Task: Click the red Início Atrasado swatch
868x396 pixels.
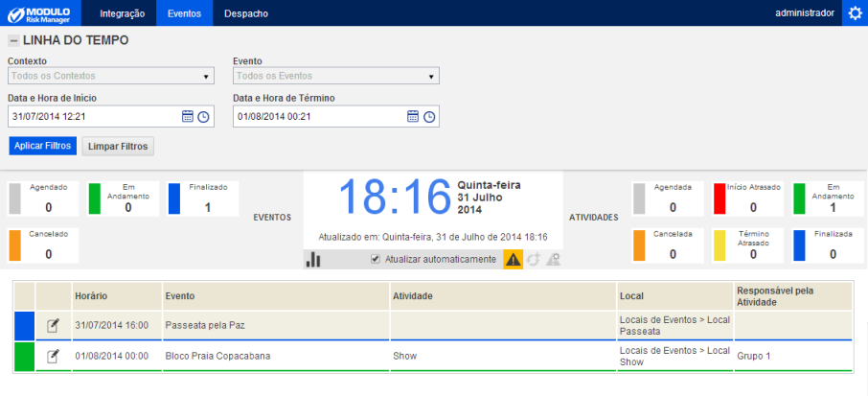Action: pos(720,198)
